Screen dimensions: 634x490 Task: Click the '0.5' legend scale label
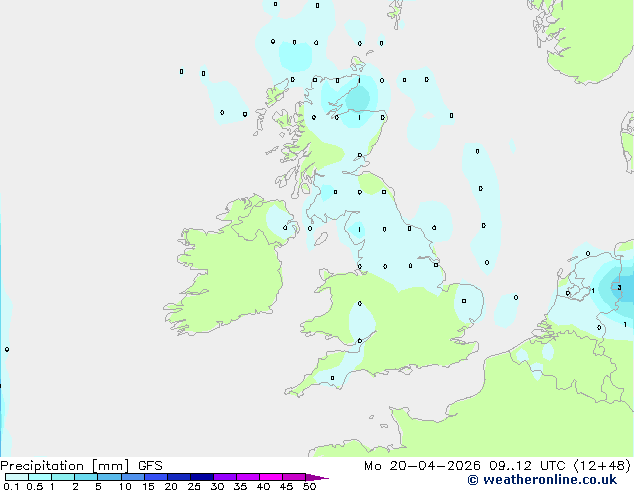point(35,486)
